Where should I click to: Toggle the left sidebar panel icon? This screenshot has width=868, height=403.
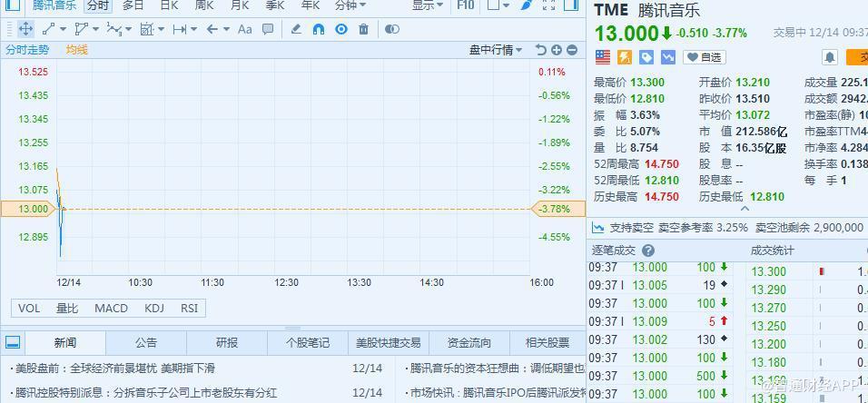[12, 5]
